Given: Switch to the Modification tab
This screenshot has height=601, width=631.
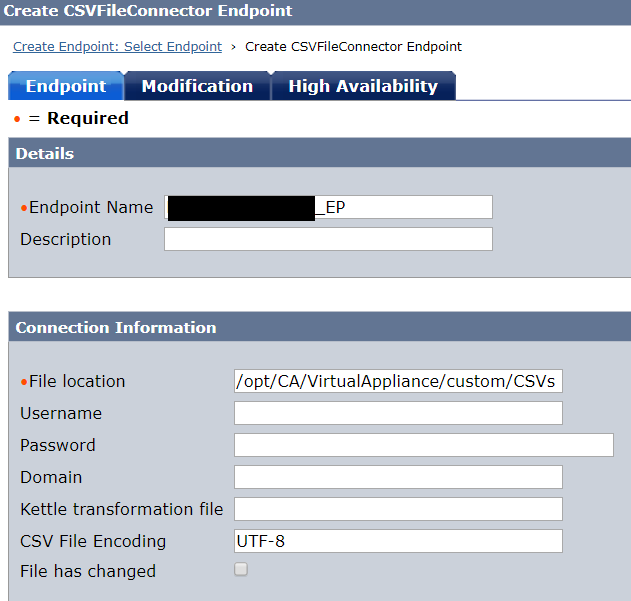Looking at the screenshot, I should [x=197, y=86].
